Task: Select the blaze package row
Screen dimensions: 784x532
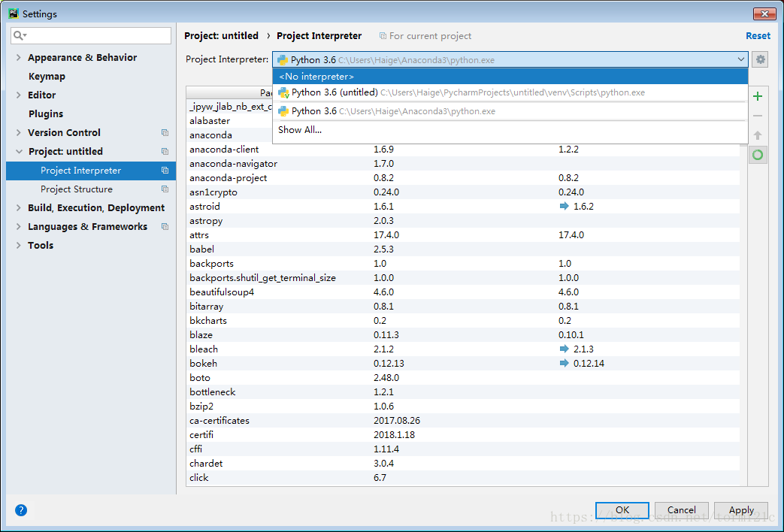Action: (x=463, y=334)
